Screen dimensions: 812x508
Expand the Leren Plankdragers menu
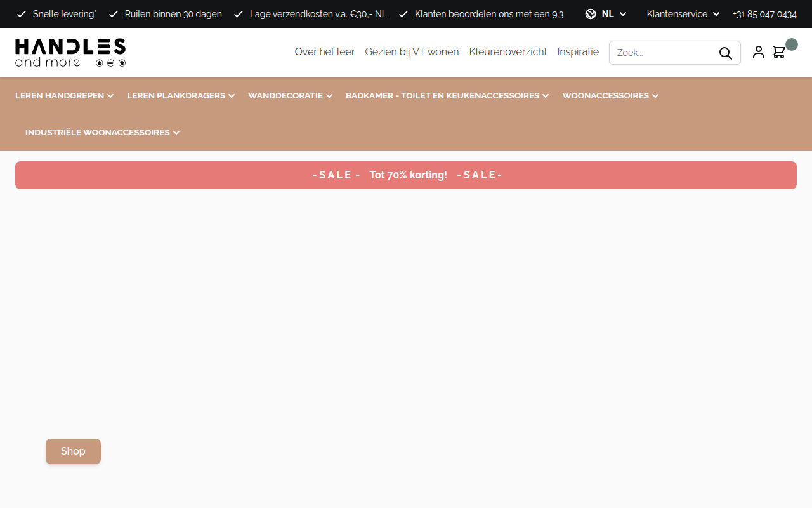pos(181,96)
